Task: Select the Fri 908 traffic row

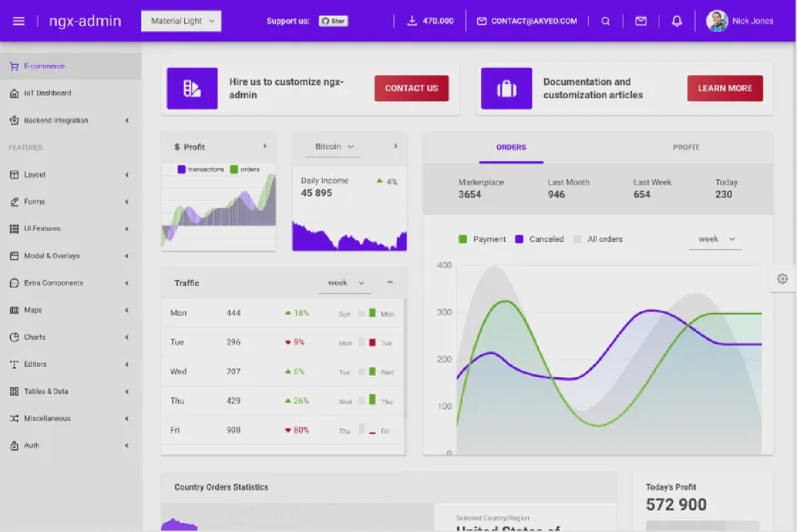Action: (x=283, y=430)
